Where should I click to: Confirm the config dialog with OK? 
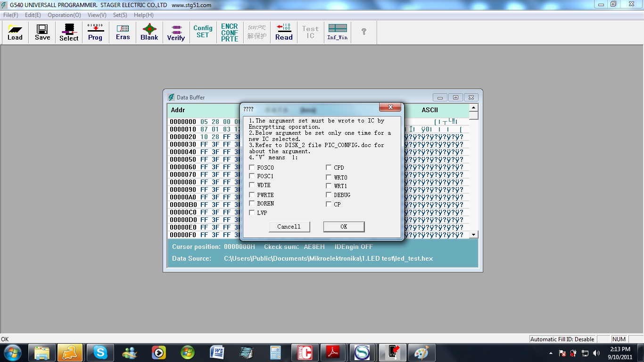click(x=344, y=227)
